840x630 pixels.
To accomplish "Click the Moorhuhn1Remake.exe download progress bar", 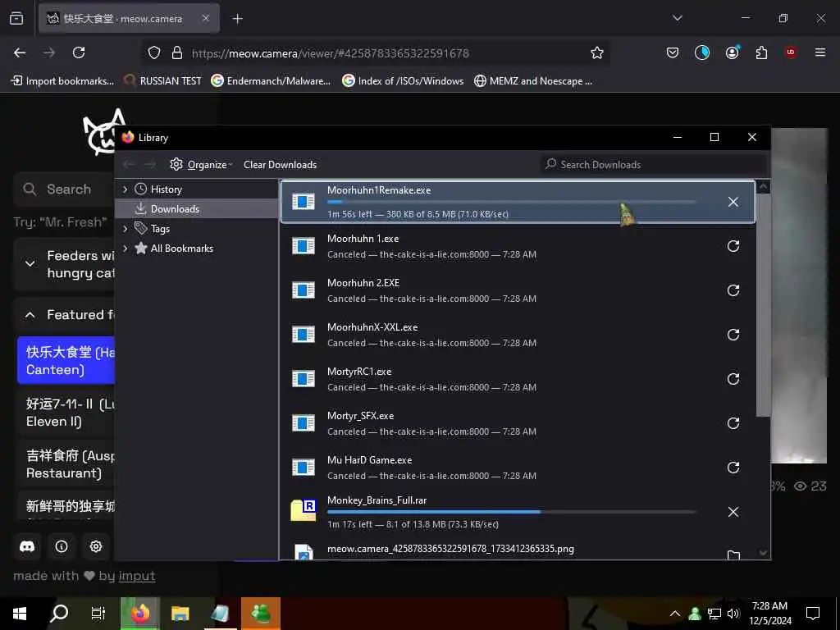I will tap(512, 202).
